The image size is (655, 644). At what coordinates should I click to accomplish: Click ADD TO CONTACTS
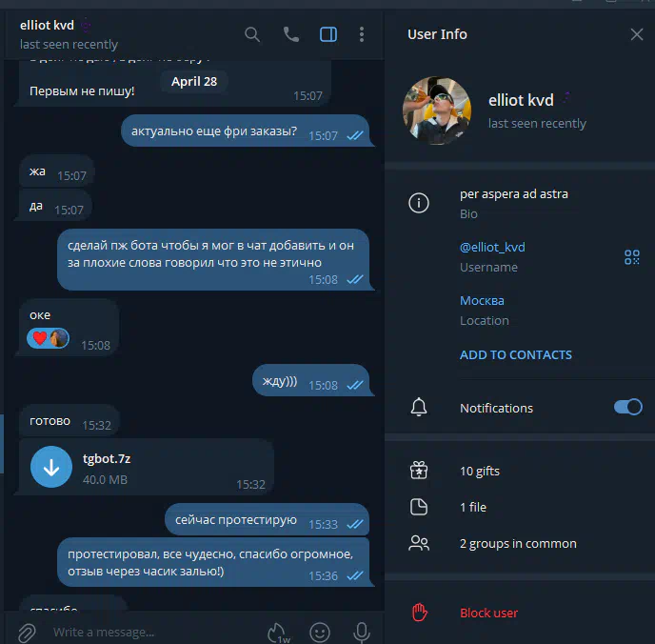click(515, 354)
